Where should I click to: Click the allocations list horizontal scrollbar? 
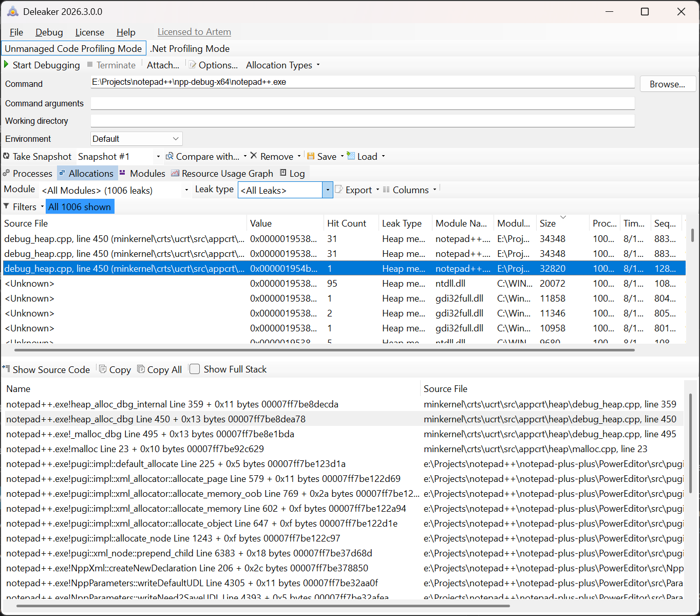[325, 350]
